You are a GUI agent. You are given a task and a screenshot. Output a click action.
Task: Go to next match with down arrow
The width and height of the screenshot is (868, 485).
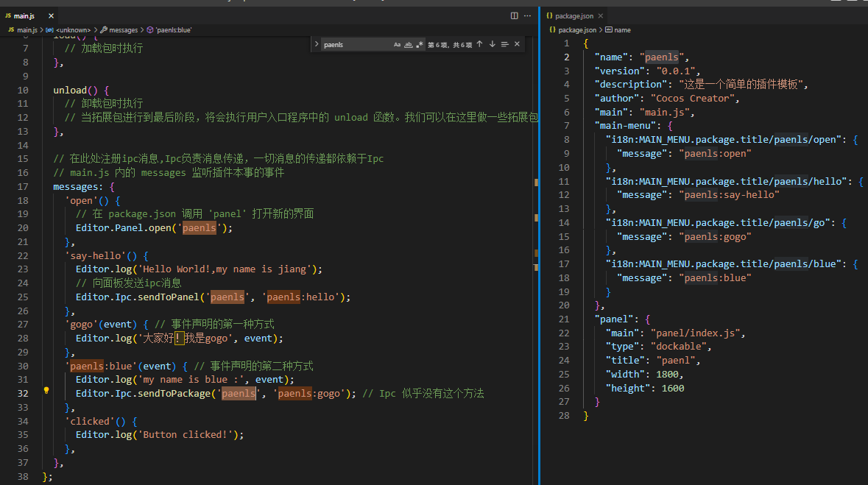point(492,44)
